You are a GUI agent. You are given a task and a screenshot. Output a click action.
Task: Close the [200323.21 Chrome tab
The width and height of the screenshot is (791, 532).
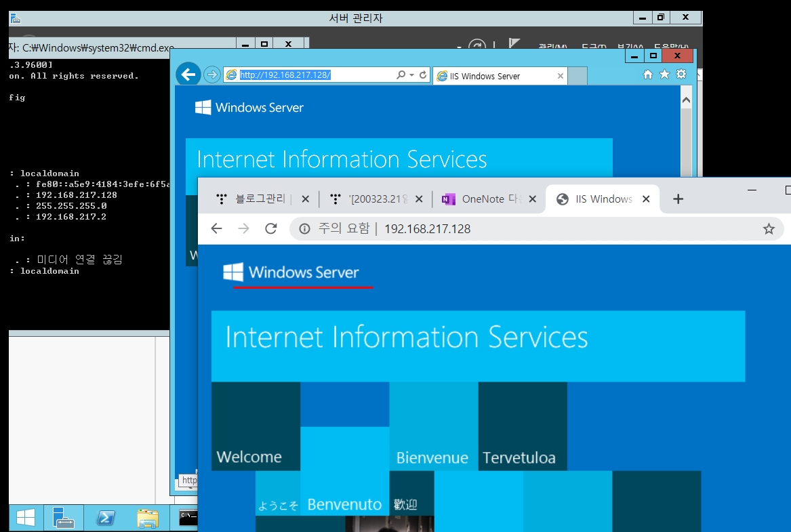(x=419, y=199)
